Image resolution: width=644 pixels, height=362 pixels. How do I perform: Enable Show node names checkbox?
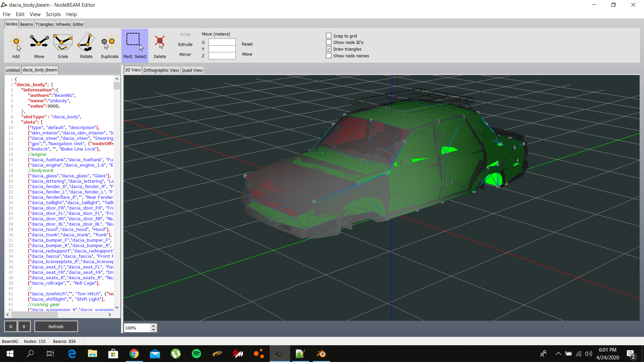pos(329,56)
